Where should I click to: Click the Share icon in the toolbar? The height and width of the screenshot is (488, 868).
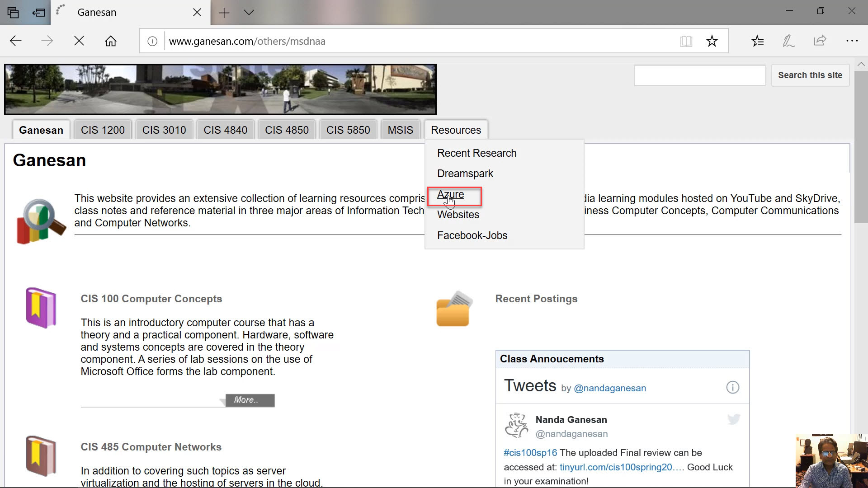[x=820, y=41]
